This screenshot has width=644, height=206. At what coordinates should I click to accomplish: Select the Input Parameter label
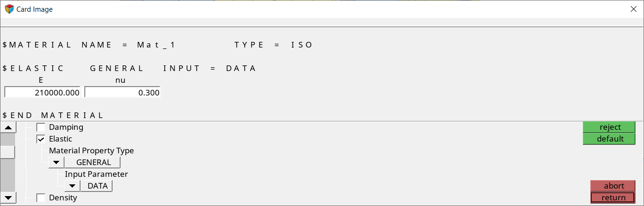96,174
